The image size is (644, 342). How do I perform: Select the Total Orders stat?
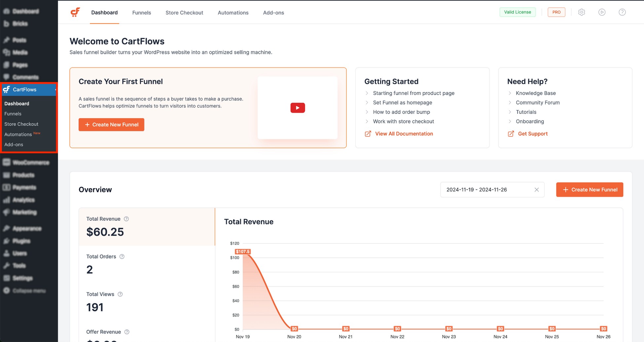(147, 264)
